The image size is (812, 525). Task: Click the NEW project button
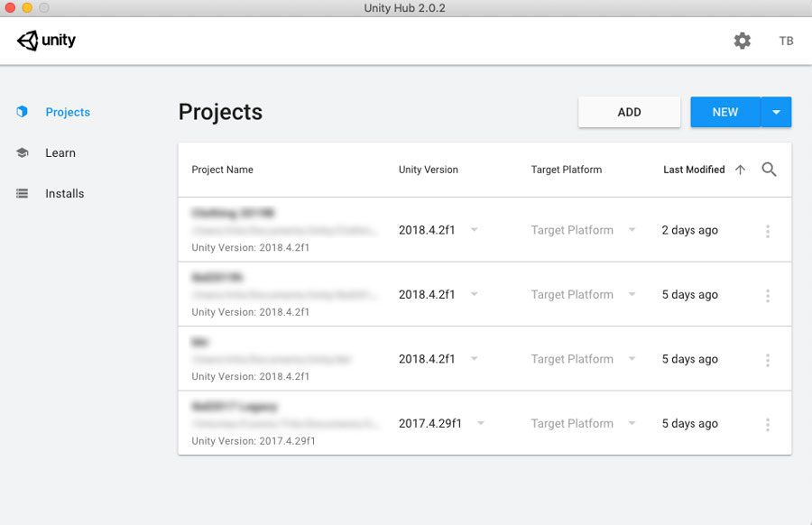(x=725, y=112)
